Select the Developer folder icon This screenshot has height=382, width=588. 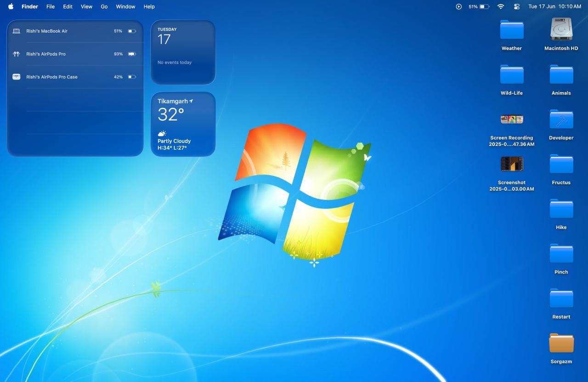tap(561, 119)
